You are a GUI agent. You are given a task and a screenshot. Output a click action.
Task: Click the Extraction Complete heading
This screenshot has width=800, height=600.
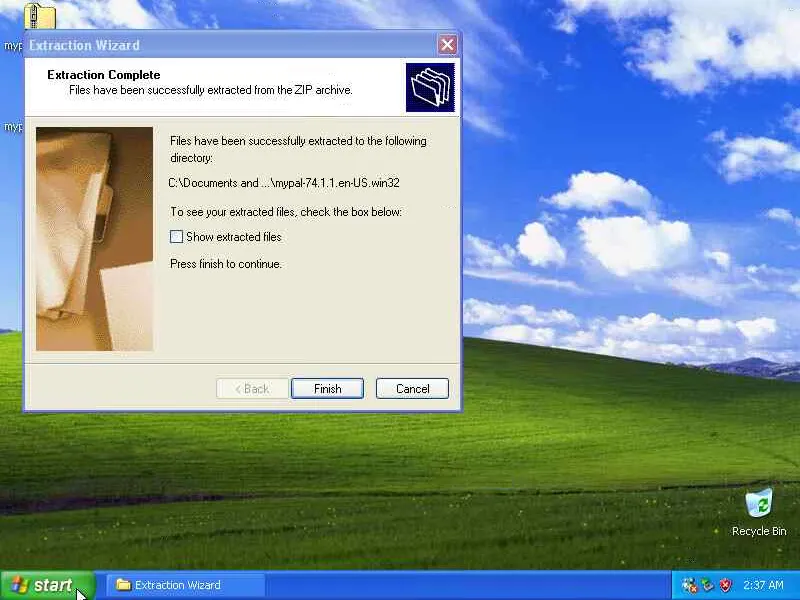[104, 75]
